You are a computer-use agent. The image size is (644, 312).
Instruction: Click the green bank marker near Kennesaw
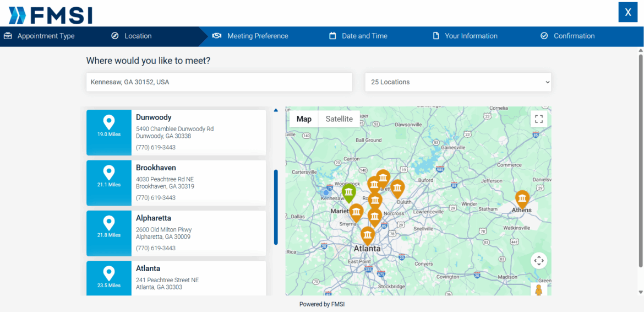pyautogui.click(x=348, y=193)
